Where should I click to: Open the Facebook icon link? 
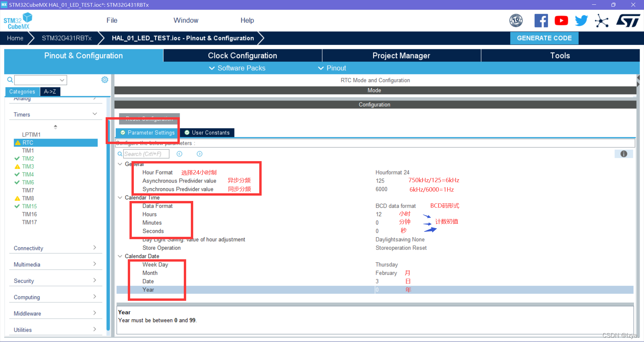(x=541, y=21)
